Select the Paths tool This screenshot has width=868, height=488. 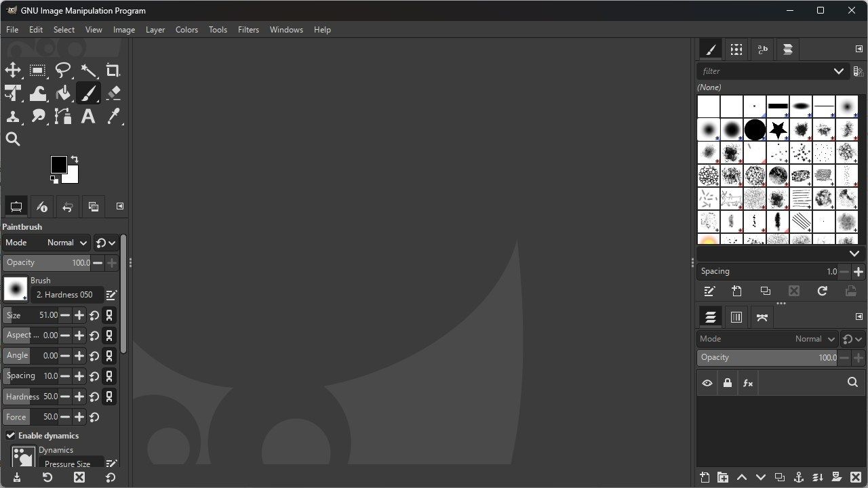(63, 117)
